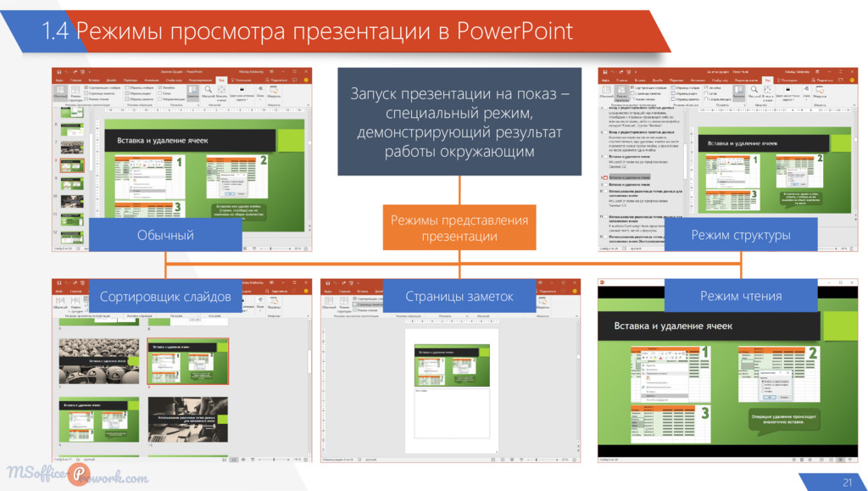The height and width of the screenshot is (491, 868).
Task: Toggle the Сетка checkbox in the top-left window
Action: click(x=164, y=93)
